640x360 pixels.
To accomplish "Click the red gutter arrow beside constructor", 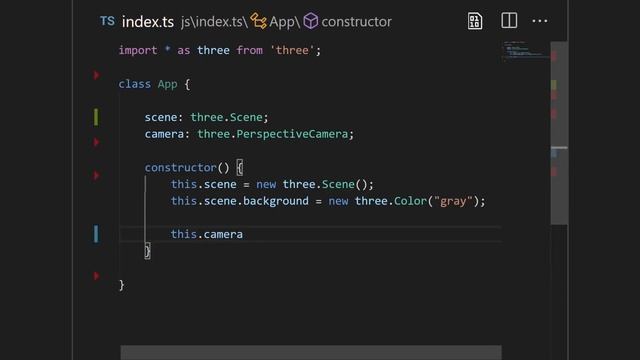I will click(x=96, y=176).
